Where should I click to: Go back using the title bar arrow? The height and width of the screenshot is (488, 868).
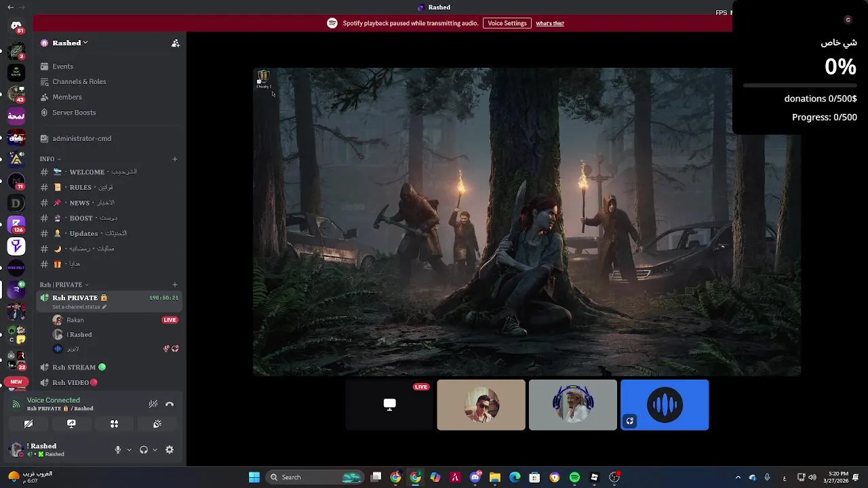click(10, 7)
